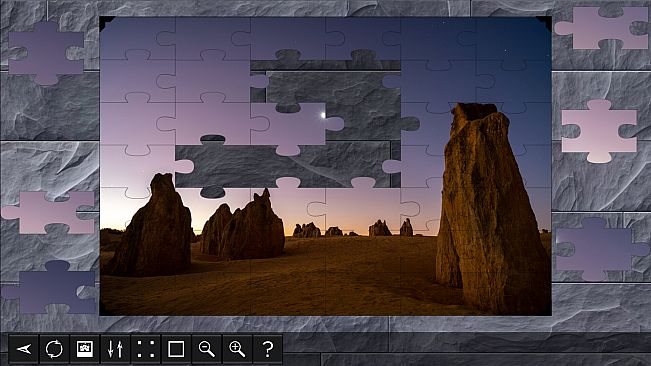Image resolution: width=651 pixels, height=366 pixels.
Task: Click the circular arrows rotate icon
Action: (54, 349)
